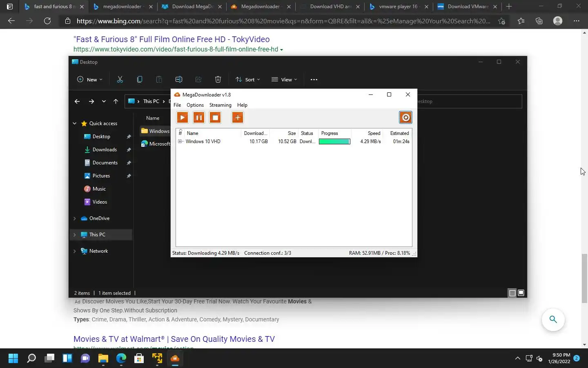This screenshot has width=588, height=368.
Task: Select Downloads in Quick access
Action: (x=105, y=150)
